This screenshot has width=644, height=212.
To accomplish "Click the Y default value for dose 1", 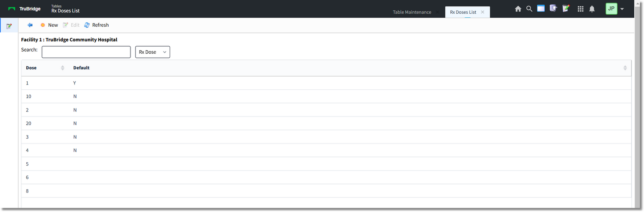I will point(75,83).
